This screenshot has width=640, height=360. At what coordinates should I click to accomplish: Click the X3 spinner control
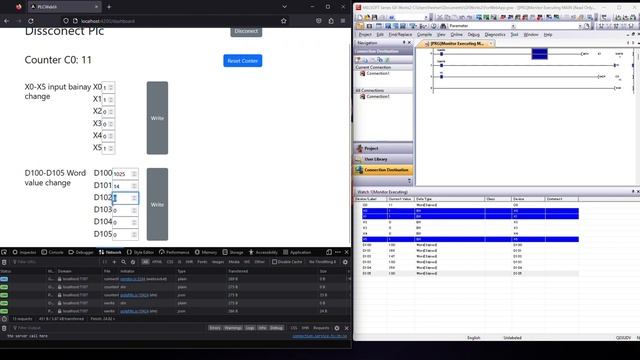point(111,124)
